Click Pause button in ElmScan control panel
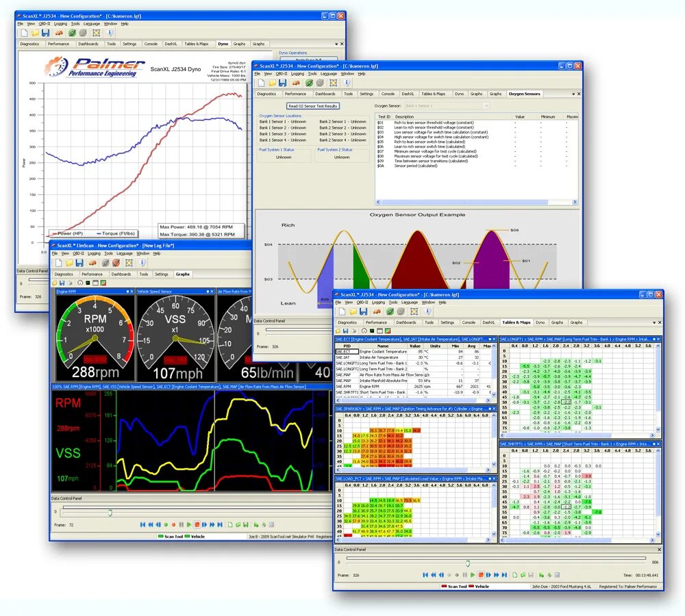 pos(182,525)
